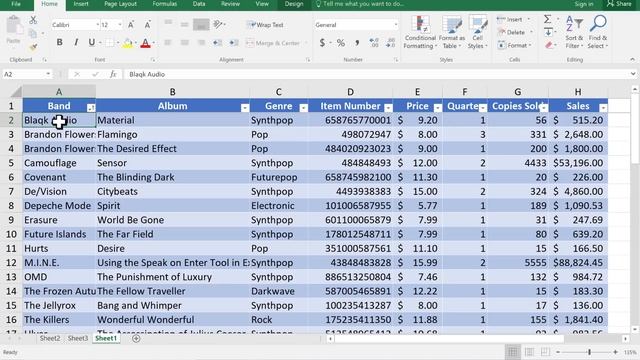Expand the Name Box dropdown arrow

[48, 74]
